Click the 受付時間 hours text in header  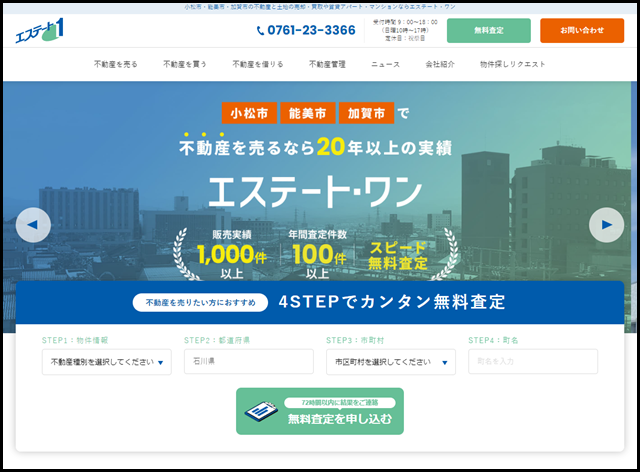click(405, 30)
